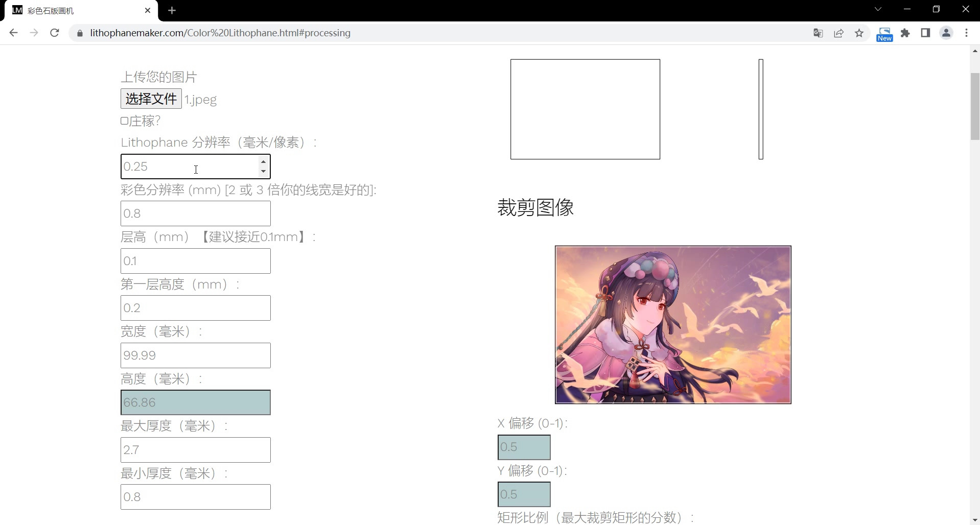Tick the 庄稼? checkbox

click(x=124, y=121)
